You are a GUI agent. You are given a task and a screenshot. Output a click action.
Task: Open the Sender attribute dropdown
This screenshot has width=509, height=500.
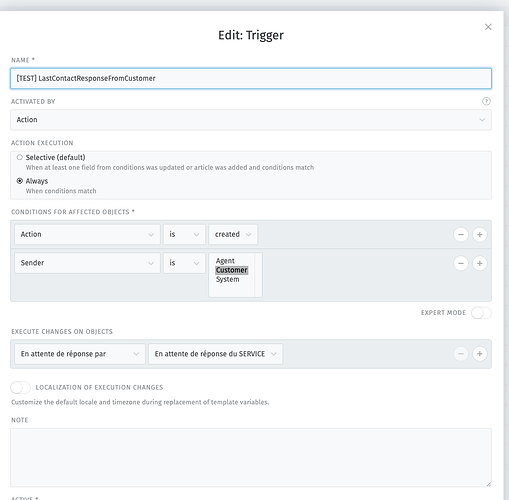[87, 263]
